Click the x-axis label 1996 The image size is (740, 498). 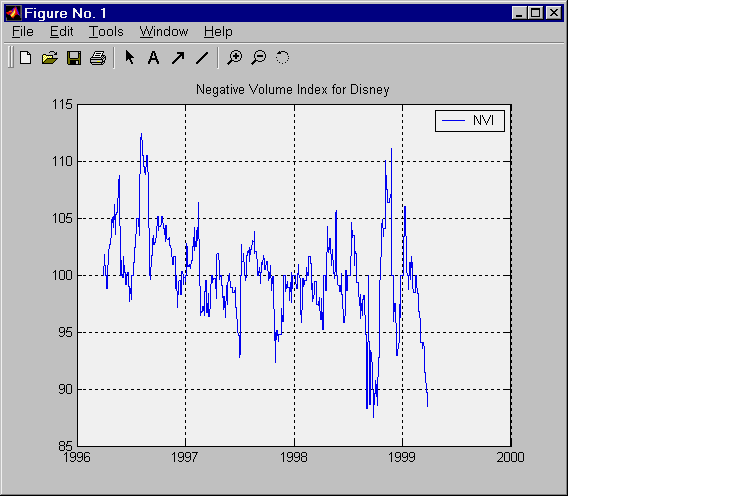(x=77, y=457)
